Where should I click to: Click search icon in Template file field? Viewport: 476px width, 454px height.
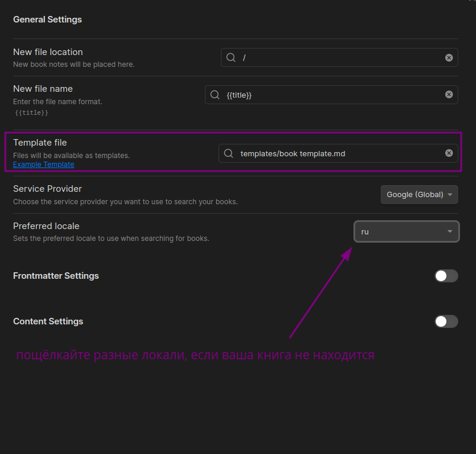point(229,153)
